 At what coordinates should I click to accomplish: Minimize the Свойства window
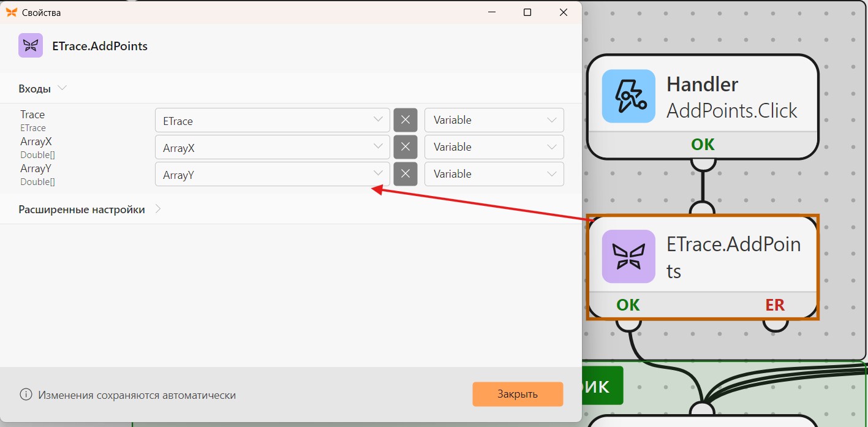491,12
